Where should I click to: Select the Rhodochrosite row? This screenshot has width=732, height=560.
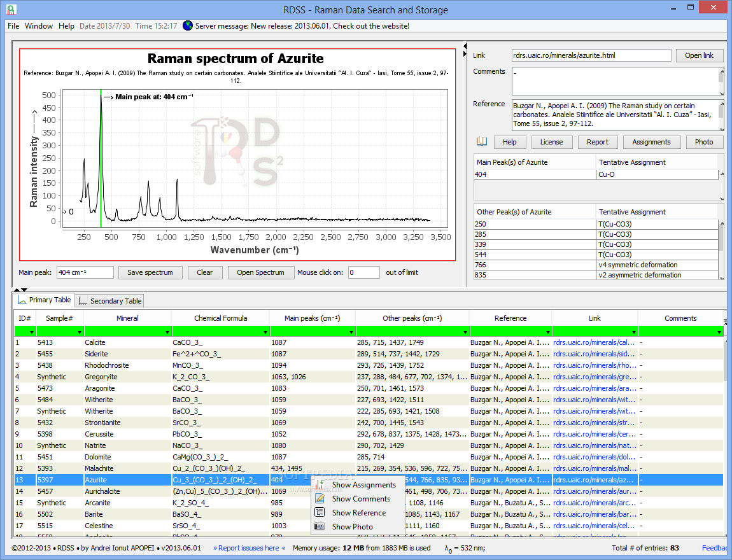coord(369,365)
